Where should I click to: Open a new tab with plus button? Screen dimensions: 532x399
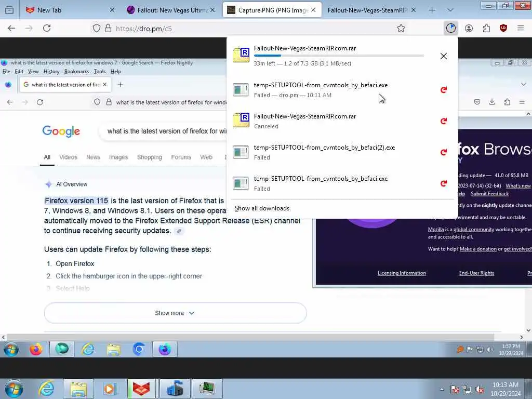(432, 10)
